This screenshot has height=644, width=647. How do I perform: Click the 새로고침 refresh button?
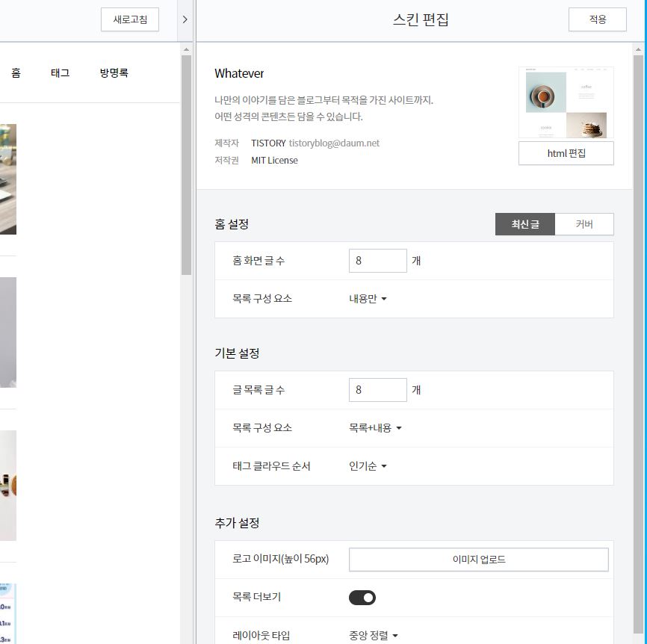click(x=129, y=19)
